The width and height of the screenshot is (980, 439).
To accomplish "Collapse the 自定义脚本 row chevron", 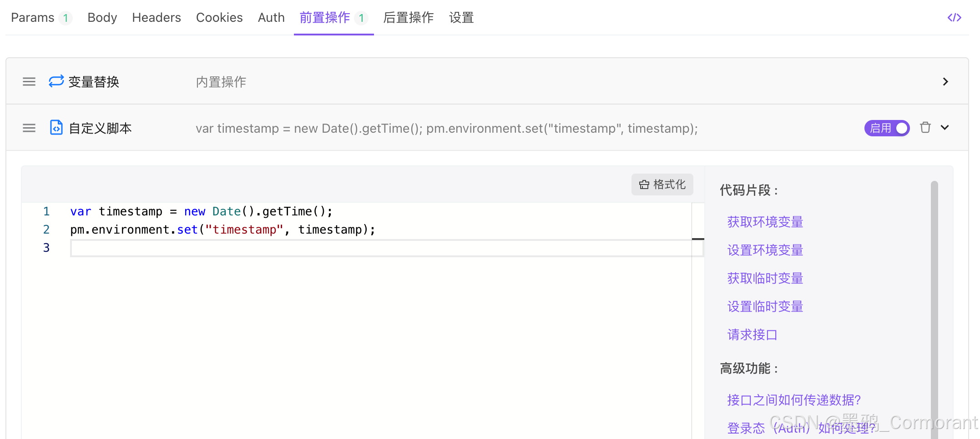I will (945, 128).
